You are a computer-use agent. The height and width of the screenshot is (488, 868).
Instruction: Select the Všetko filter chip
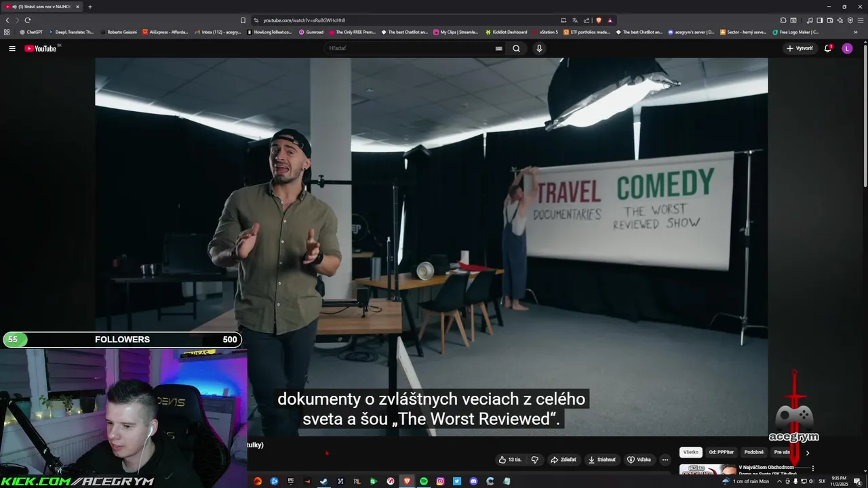(x=690, y=452)
